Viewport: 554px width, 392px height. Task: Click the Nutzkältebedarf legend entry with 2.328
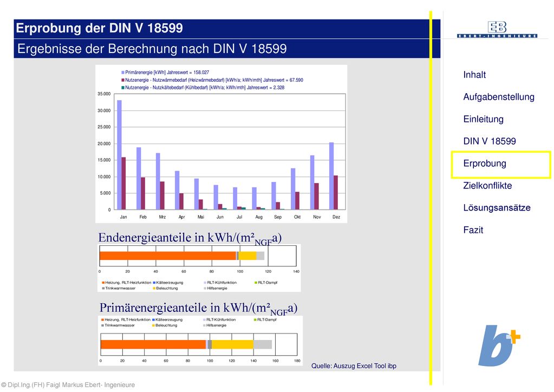coord(203,88)
